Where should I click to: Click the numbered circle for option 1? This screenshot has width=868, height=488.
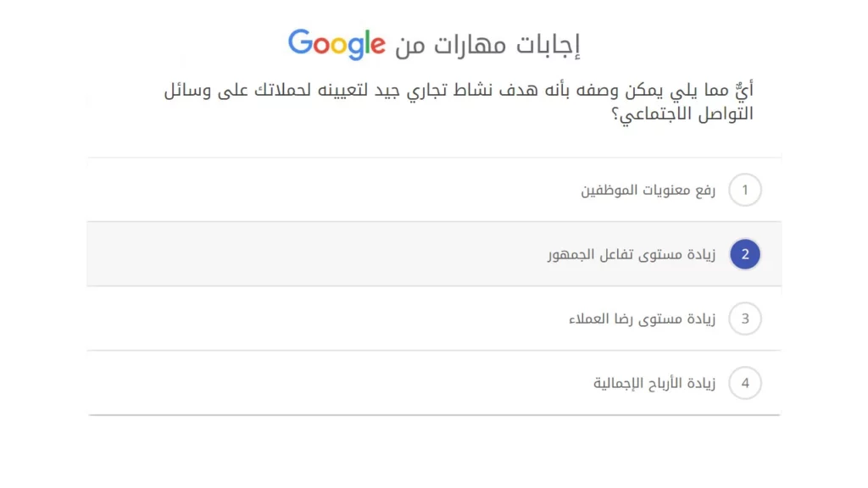[x=744, y=190]
